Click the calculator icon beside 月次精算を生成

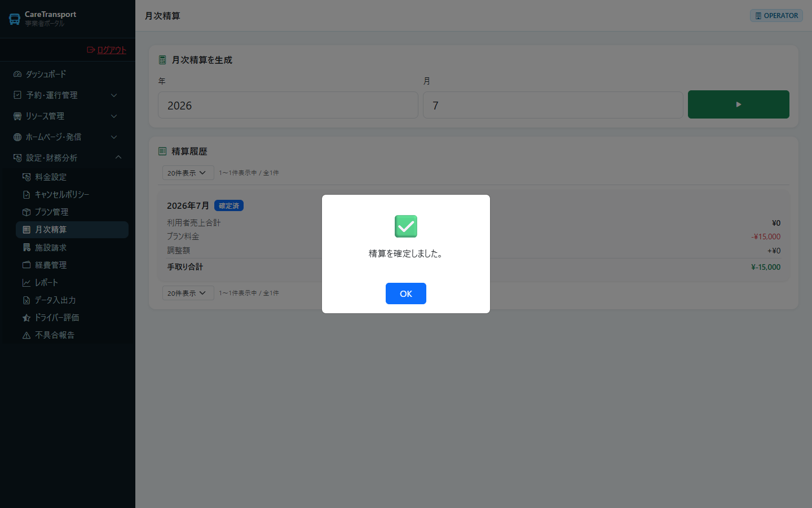(x=162, y=60)
